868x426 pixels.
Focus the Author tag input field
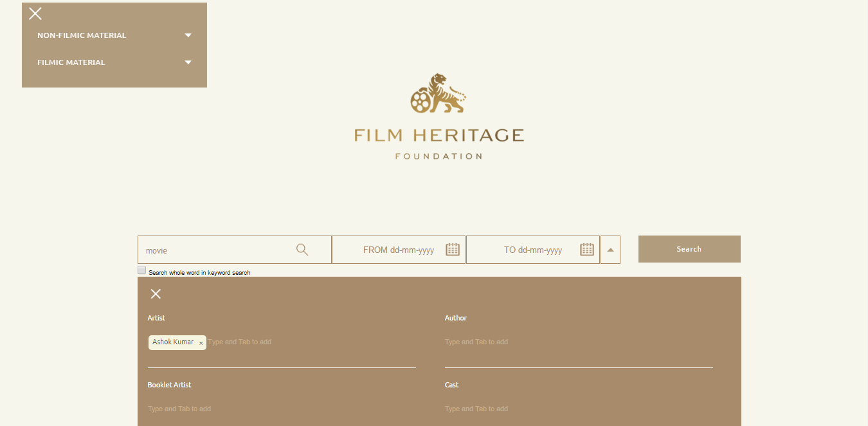(x=579, y=342)
